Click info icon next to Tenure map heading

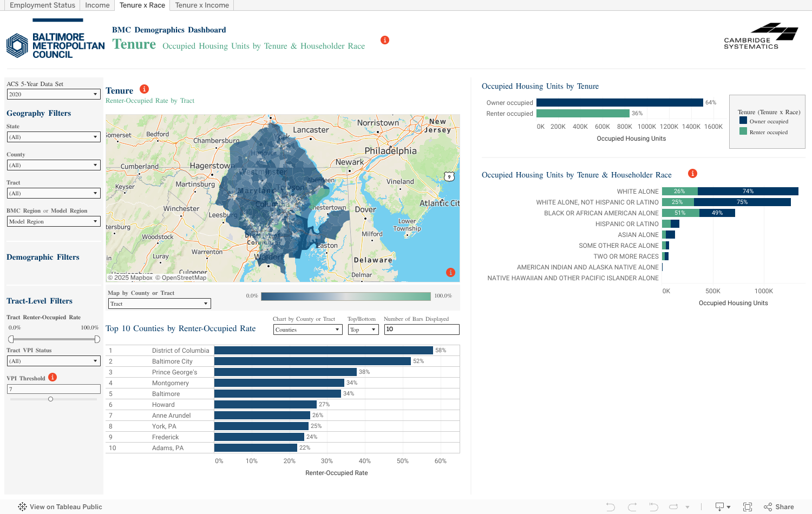click(x=144, y=89)
